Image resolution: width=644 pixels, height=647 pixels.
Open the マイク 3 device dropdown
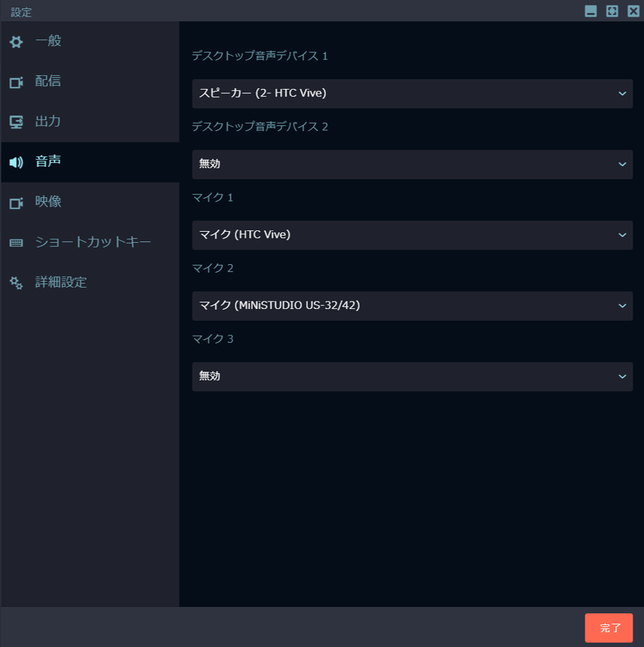(x=412, y=377)
